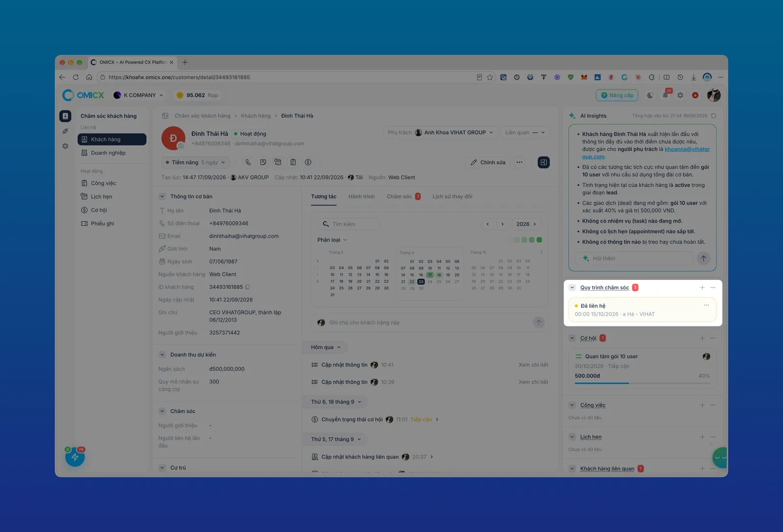Switch to the Hành trình tab
This screenshot has height=532, width=783.
[362, 197]
